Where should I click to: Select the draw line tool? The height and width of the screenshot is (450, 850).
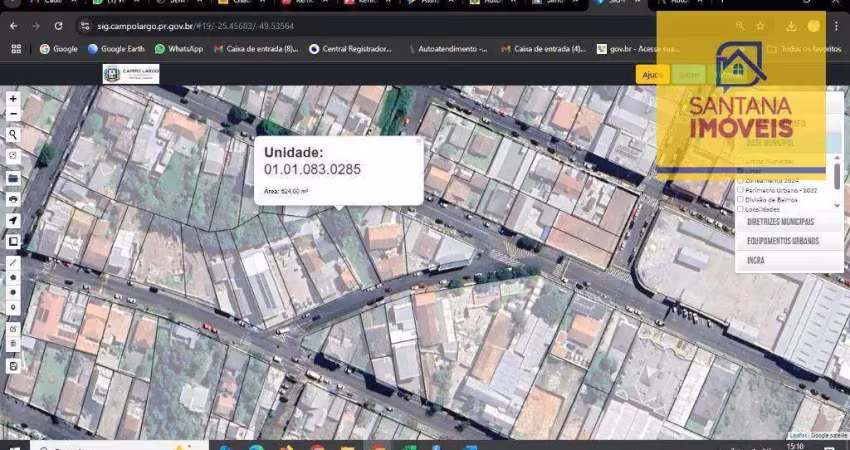point(13,263)
